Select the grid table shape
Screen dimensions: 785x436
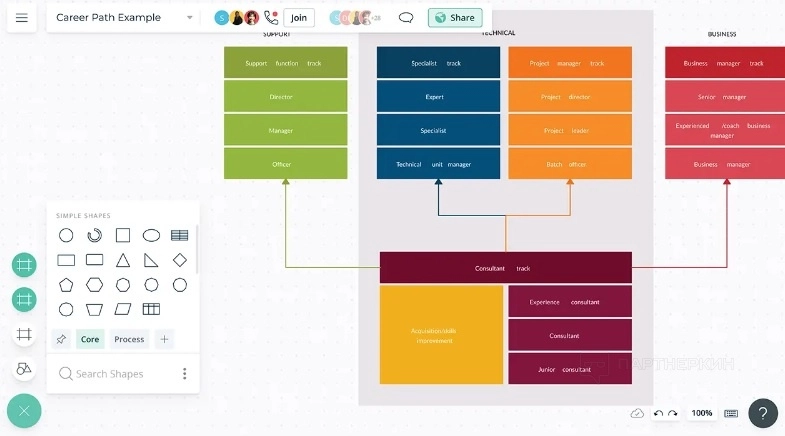point(151,309)
